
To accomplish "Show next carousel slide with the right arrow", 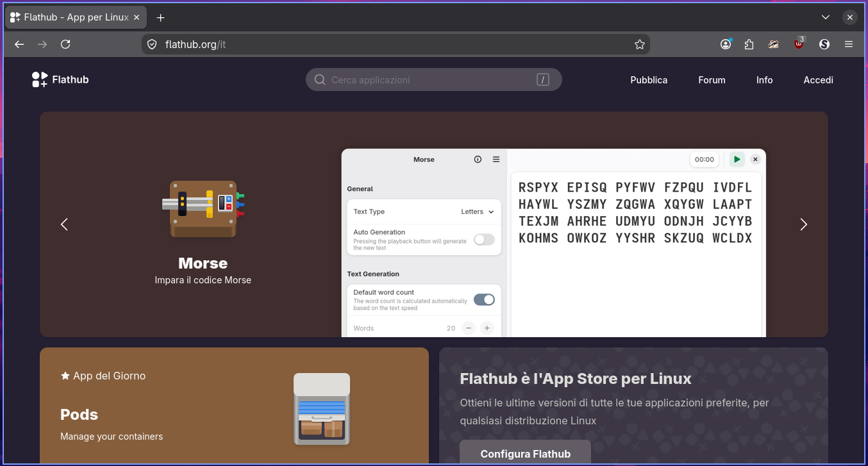I will click(804, 224).
